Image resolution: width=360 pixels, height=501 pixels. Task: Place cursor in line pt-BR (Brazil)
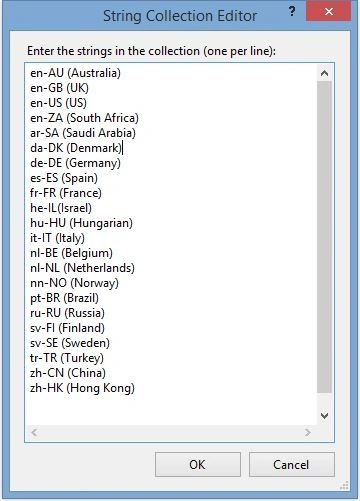(64, 298)
